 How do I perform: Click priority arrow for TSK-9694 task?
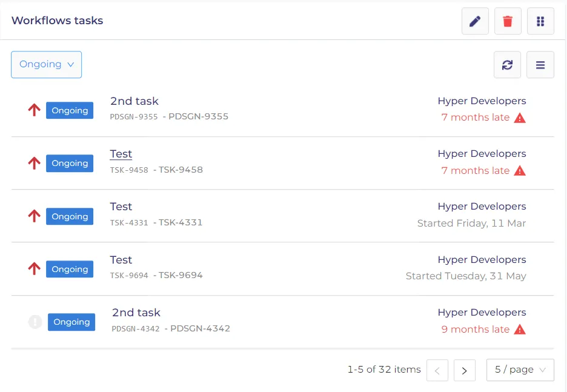(x=35, y=268)
